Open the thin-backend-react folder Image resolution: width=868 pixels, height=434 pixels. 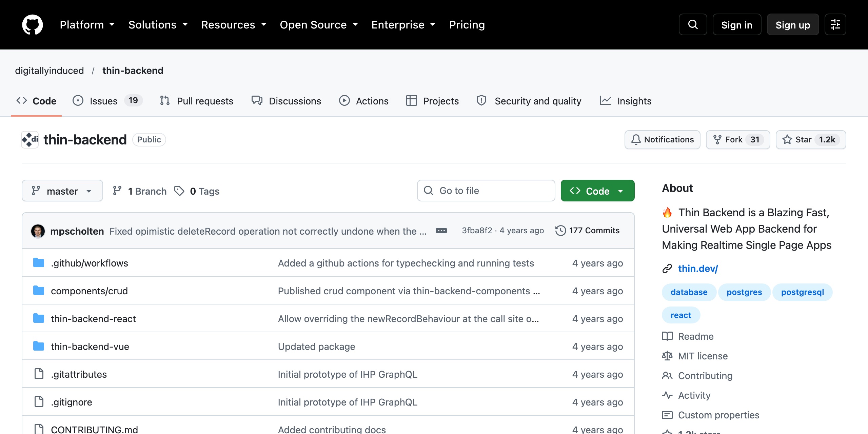click(x=93, y=319)
